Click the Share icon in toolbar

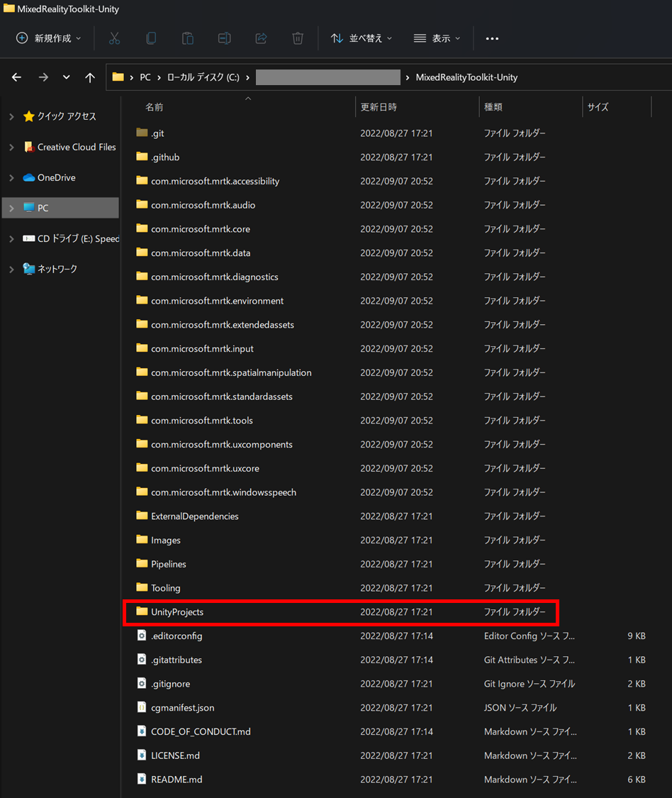tap(261, 38)
